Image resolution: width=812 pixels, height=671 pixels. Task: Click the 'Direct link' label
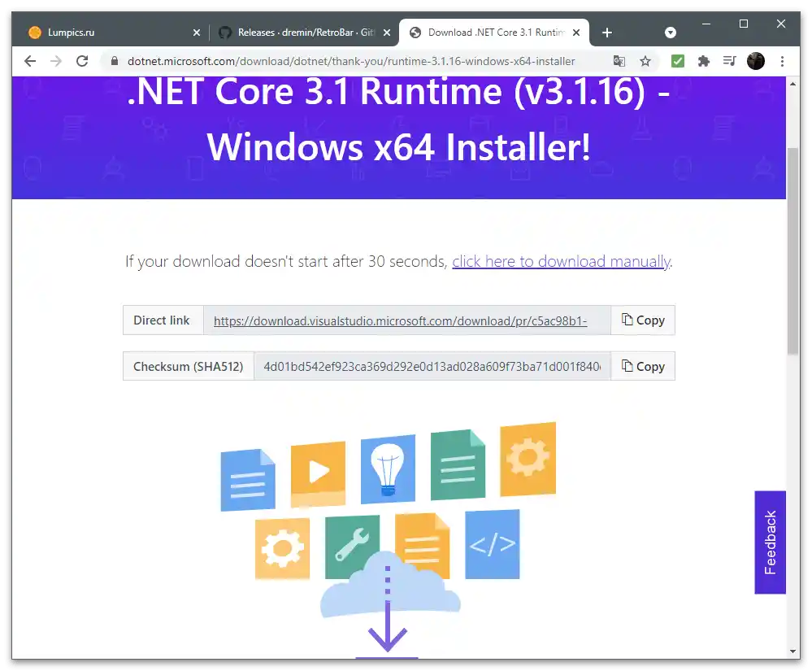[x=162, y=320]
